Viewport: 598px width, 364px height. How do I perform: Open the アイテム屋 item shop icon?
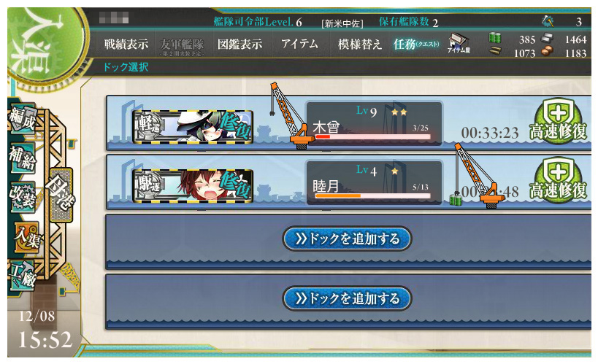tap(459, 43)
